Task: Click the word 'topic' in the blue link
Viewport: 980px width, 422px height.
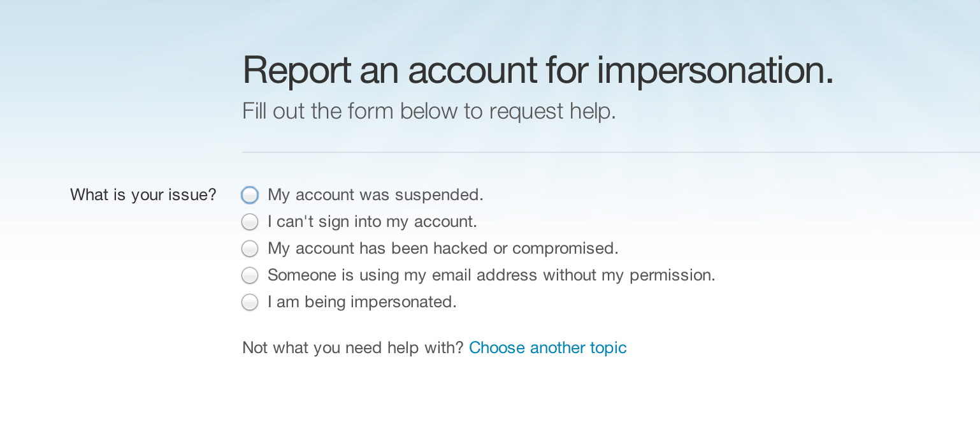Action: [x=608, y=348]
